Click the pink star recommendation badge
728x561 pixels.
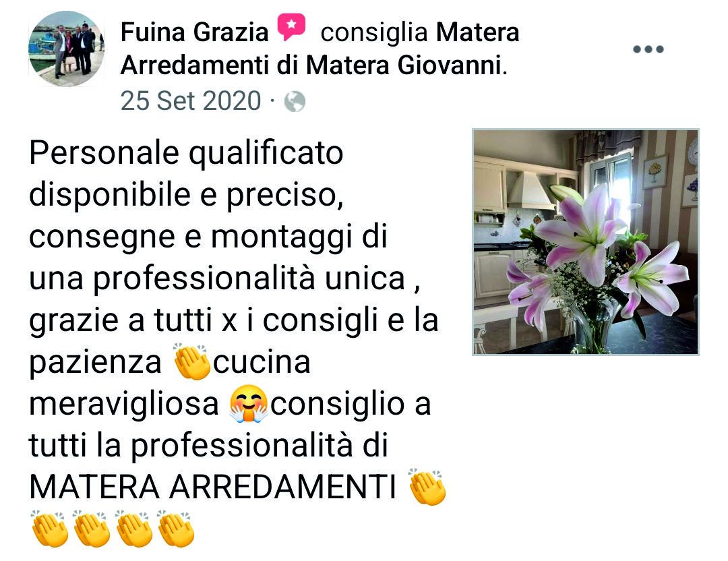click(x=292, y=27)
